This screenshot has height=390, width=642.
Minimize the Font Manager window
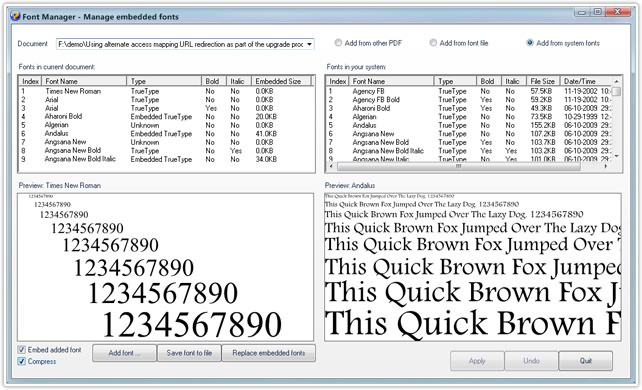[582, 12]
